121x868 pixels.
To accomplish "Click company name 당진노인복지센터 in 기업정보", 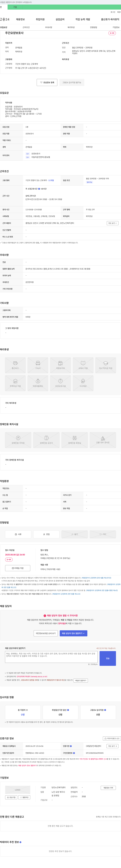I will click(58, 787).
